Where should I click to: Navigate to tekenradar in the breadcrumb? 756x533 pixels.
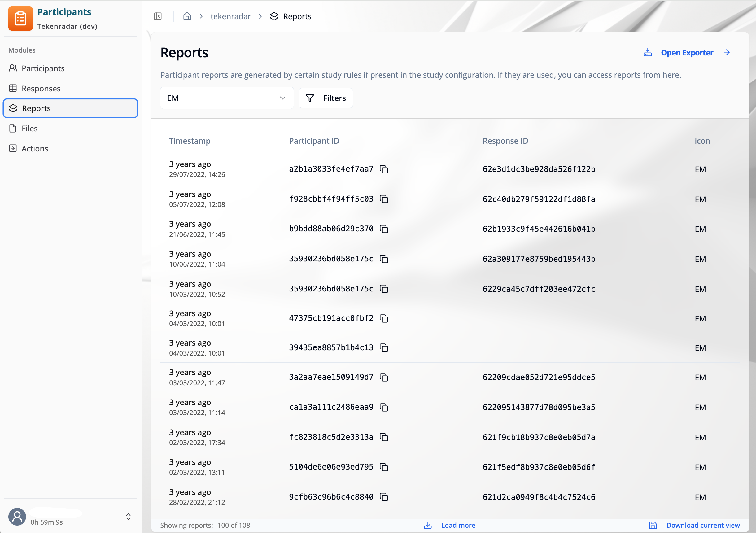tap(230, 16)
